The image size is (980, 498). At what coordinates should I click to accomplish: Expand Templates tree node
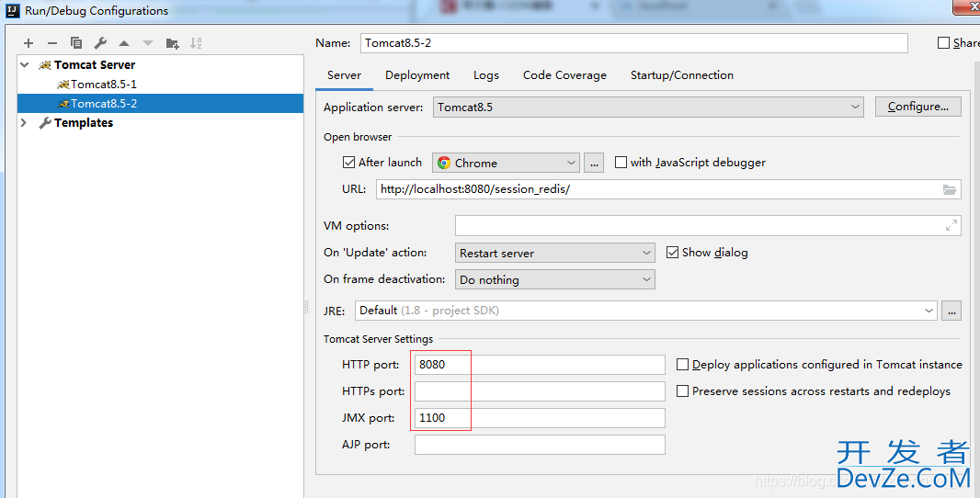point(25,122)
